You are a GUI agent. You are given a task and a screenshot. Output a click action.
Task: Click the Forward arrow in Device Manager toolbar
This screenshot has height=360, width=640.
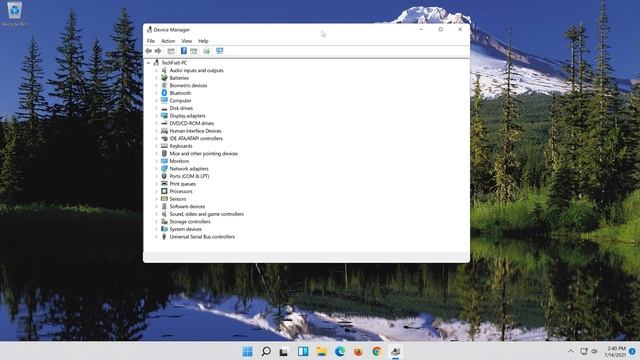tap(158, 51)
